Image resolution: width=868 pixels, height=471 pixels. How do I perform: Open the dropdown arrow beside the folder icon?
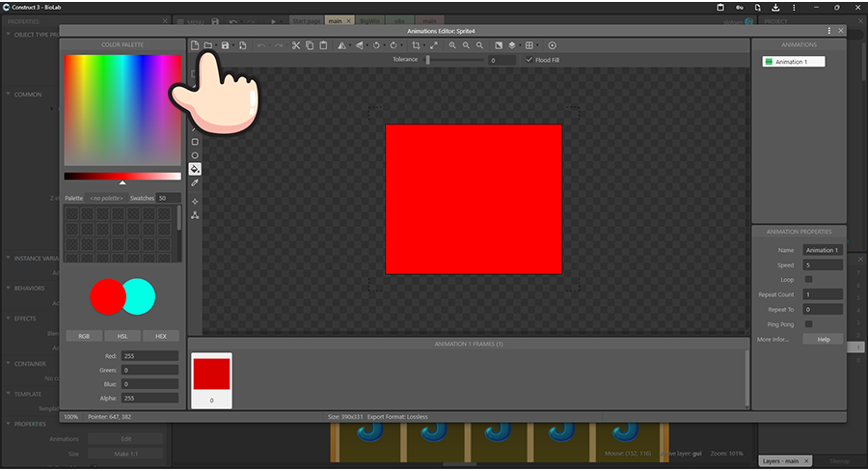(x=216, y=45)
